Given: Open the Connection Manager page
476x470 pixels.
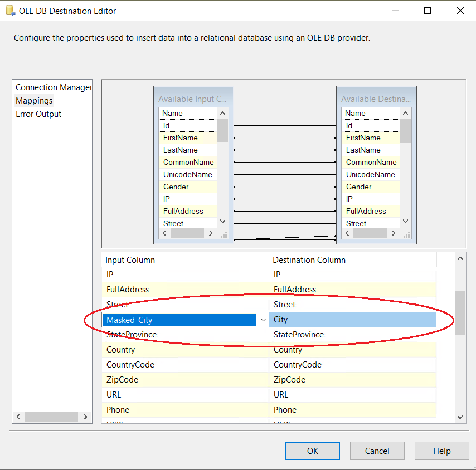Looking at the screenshot, I should point(53,87).
